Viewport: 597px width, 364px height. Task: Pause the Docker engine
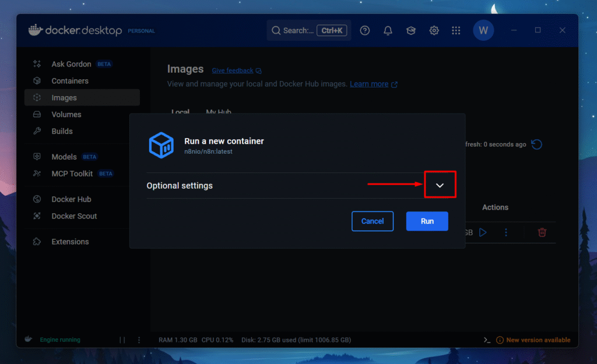pyautogui.click(x=122, y=340)
